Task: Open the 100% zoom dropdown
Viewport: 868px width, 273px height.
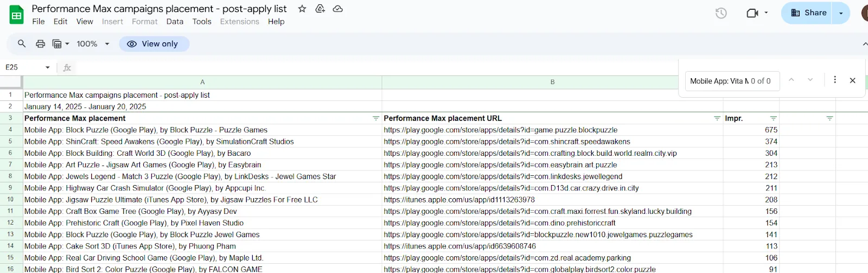Action: click(93, 43)
